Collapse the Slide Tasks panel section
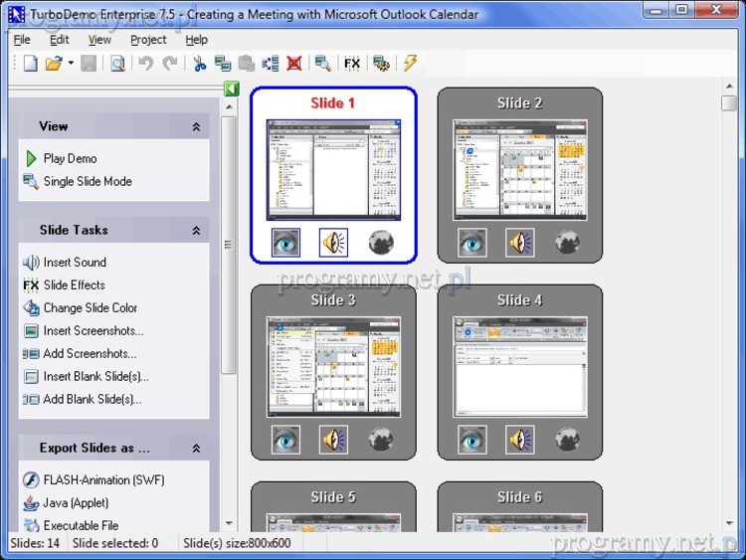Image resolution: width=746 pixels, height=560 pixels. (196, 231)
